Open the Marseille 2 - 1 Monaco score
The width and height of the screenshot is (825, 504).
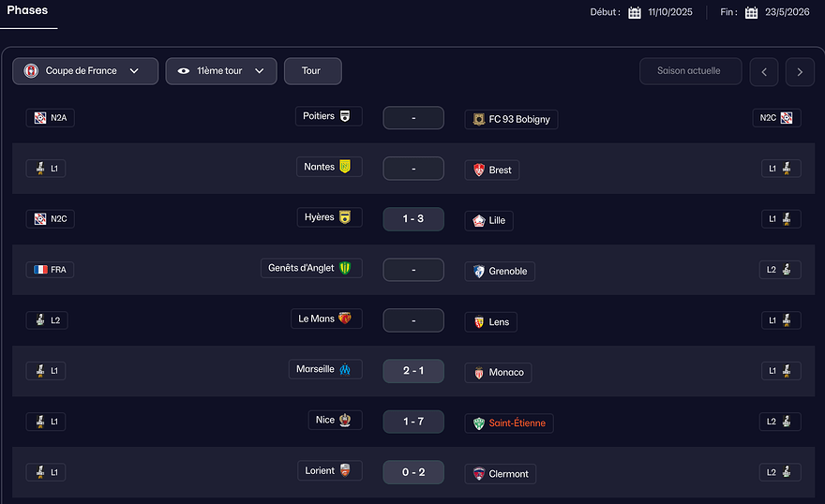click(413, 371)
